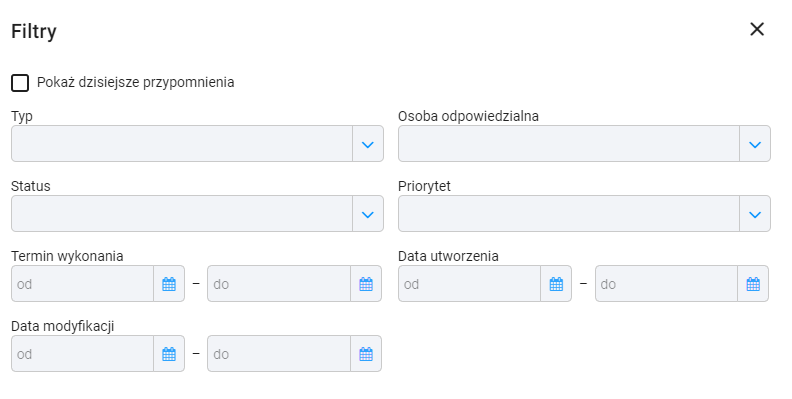Focus the Data utworzenia 'od' date field
This screenshot has height=399, width=792.
coord(469,284)
